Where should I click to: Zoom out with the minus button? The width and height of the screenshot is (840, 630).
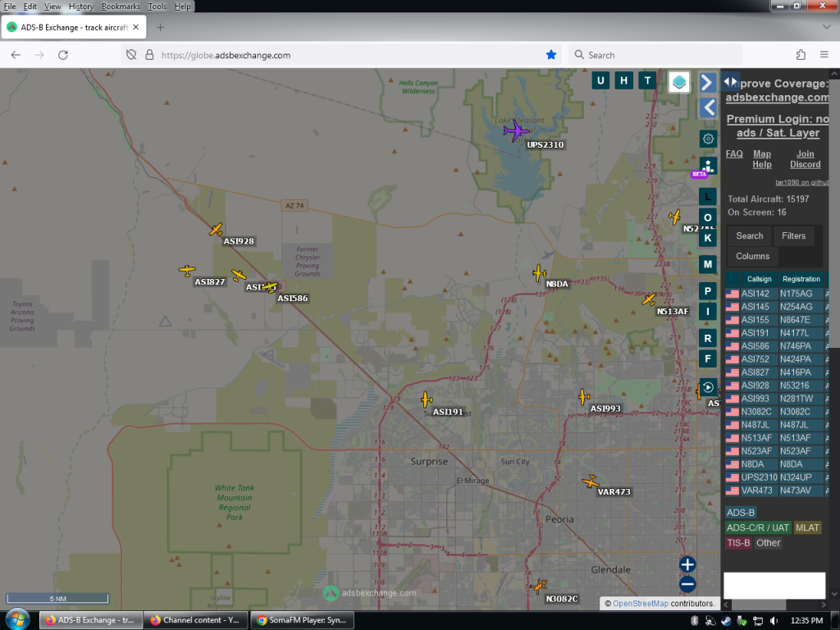687,584
